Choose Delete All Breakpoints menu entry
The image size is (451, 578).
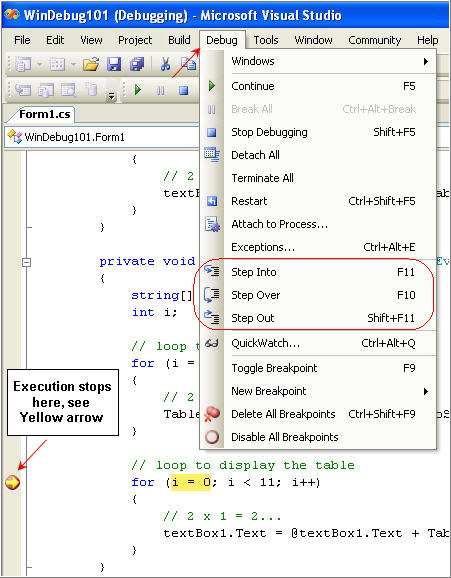click(318, 414)
